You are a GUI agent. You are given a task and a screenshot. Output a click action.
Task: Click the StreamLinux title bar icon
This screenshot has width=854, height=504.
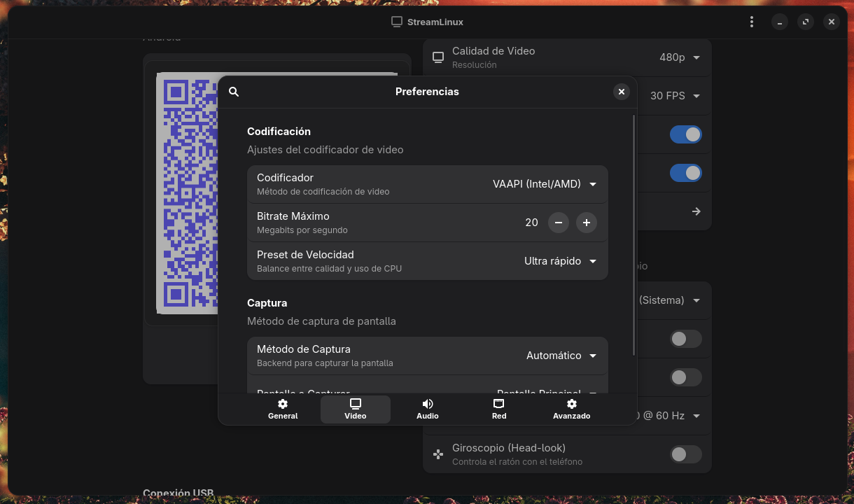click(x=397, y=22)
